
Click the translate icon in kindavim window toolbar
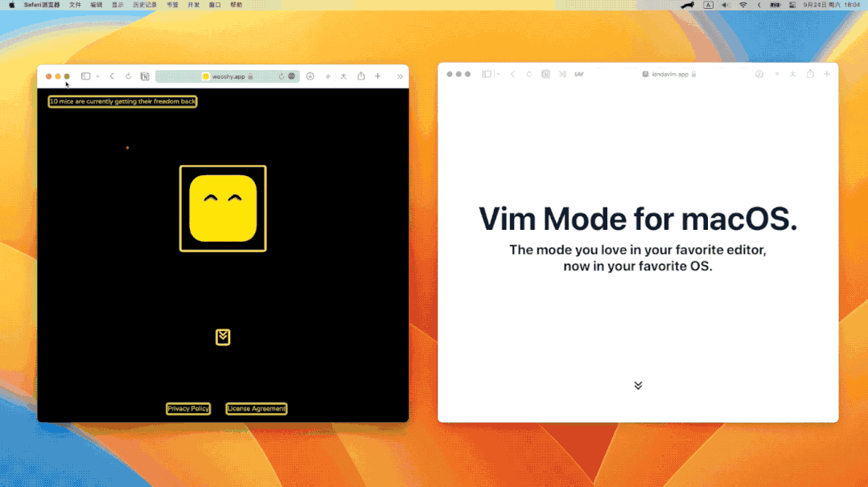792,74
